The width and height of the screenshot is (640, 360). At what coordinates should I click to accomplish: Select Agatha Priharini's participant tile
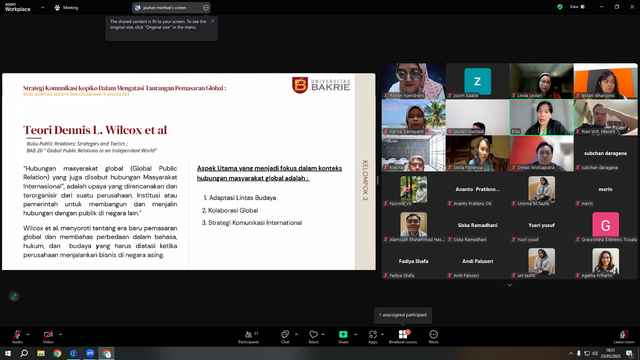pos(606,261)
